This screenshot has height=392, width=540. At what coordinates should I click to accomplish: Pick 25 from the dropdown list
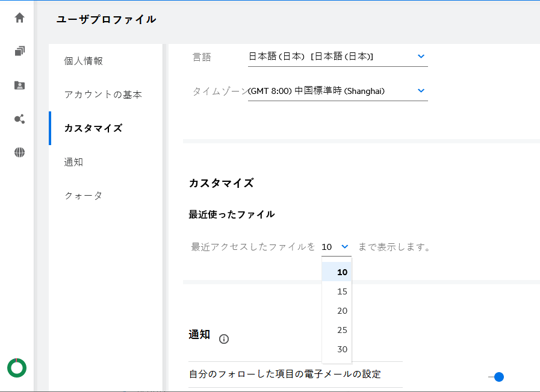click(342, 330)
